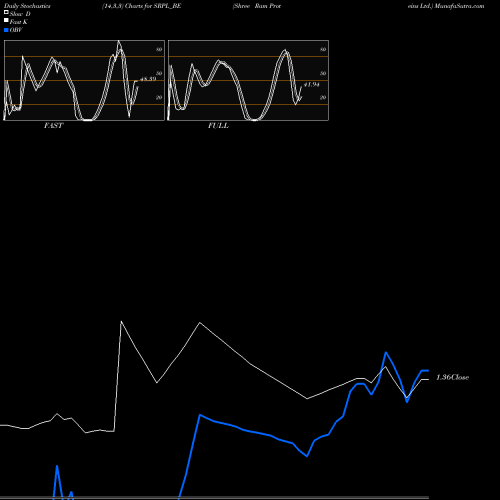This screenshot has width=500, height=500.
Task: Click the 1.36Close price label
Action: pyautogui.click(x=452, y=377)
